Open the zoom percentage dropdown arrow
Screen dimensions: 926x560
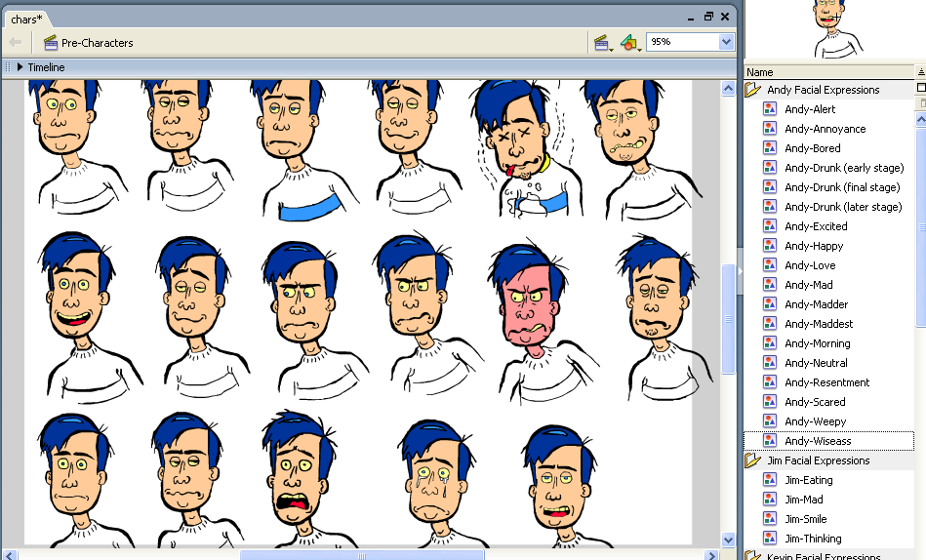click(726, 42)
